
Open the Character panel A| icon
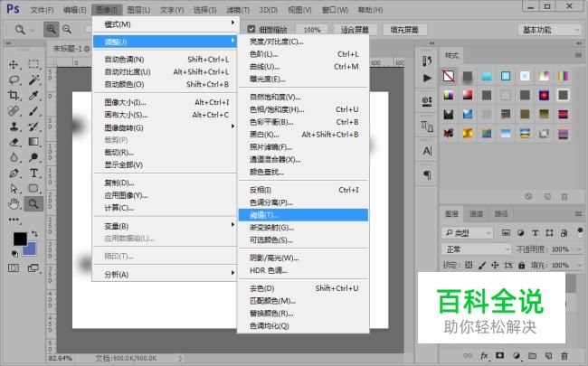427,151
